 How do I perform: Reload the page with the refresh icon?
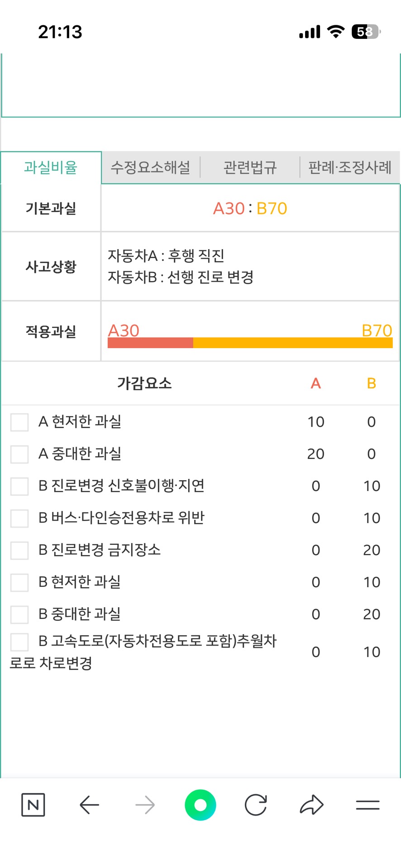[256, 805]
